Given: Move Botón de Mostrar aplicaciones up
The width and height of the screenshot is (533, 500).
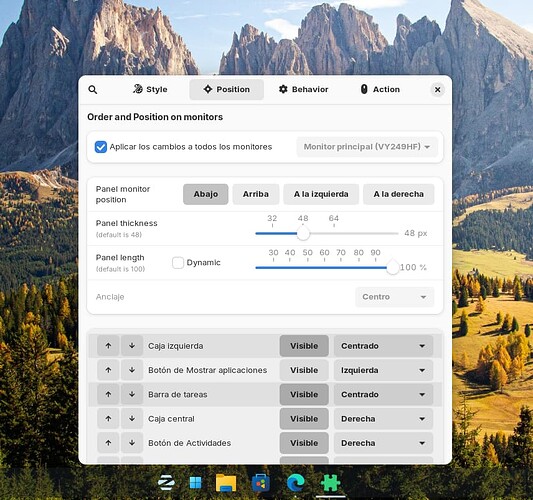Looking at the screenshot, I should pos(108,370).
